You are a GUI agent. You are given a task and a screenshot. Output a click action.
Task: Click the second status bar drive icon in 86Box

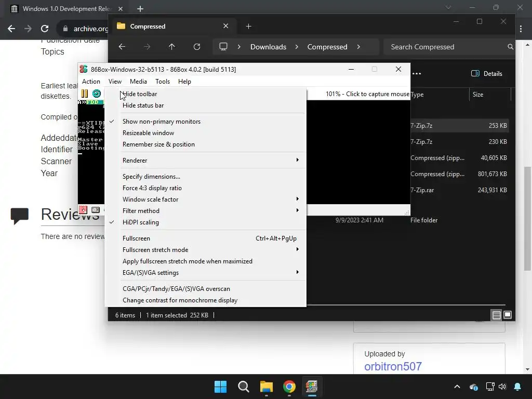[x=96, y=210]
